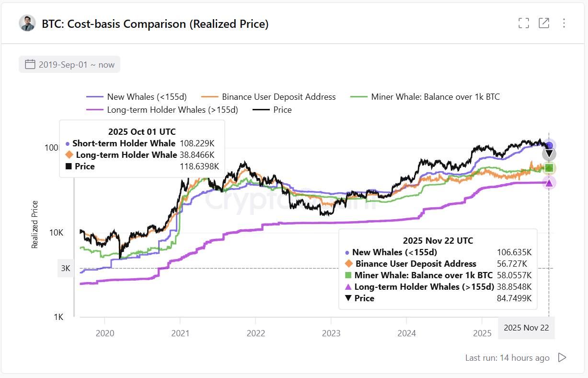588x378 pixels.
Task: Click the magenta Long-term Holder triangle marker
Action: coord(549,182)
